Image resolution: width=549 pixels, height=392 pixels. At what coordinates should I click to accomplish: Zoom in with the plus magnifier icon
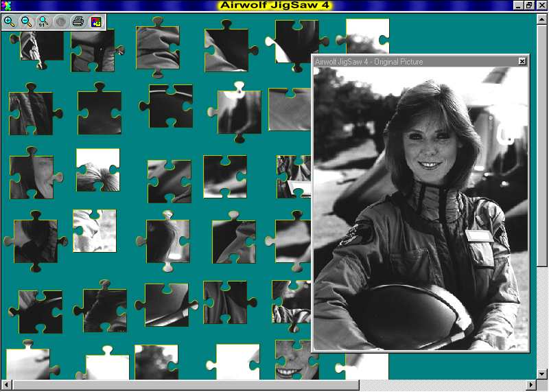pyautogui.click(x=10, y=22)
